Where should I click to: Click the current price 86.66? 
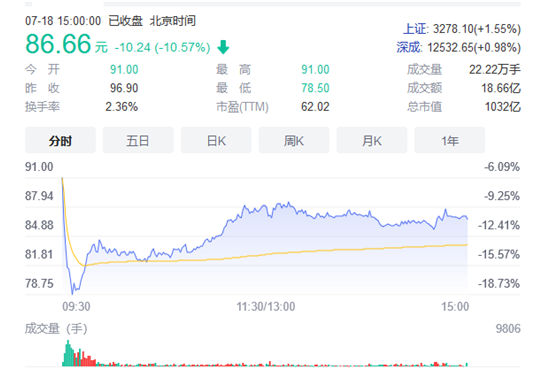58,44
